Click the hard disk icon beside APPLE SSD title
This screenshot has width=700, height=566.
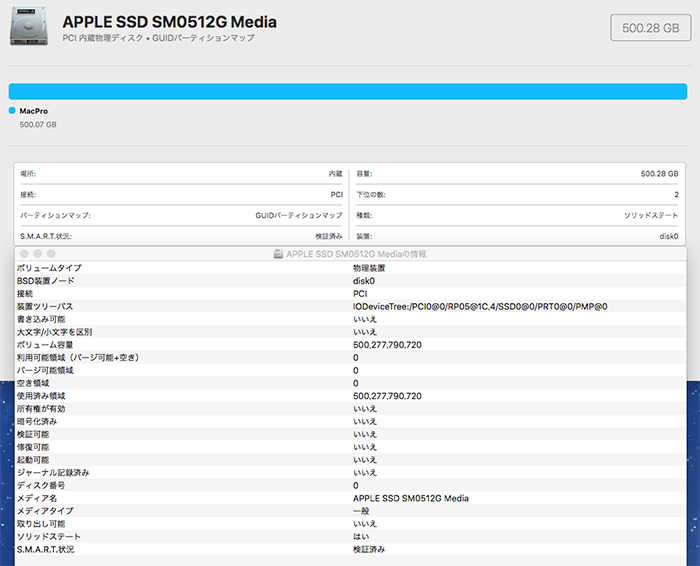(29, 26)
